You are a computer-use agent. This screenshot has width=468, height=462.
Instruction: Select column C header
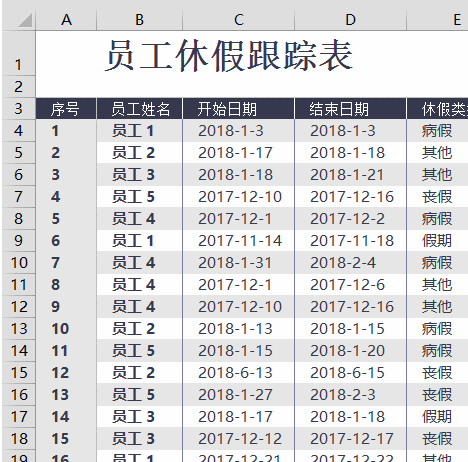coord(238,20)
